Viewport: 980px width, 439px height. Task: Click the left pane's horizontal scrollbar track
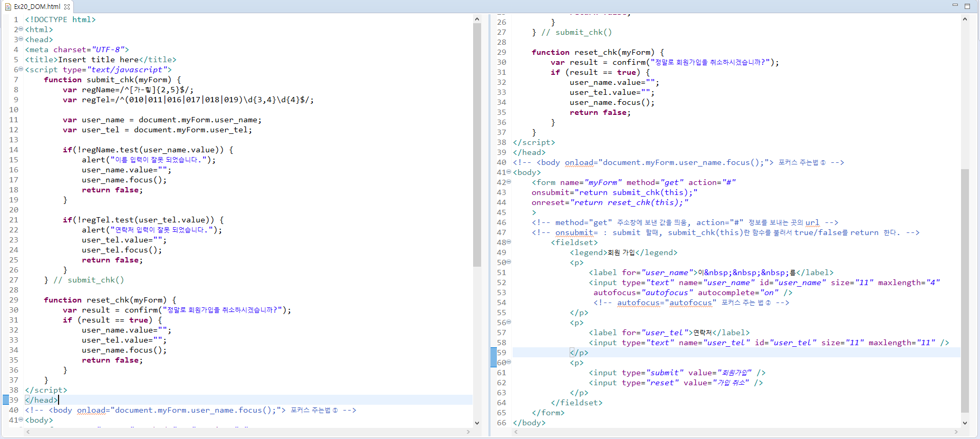coord(248,432)
